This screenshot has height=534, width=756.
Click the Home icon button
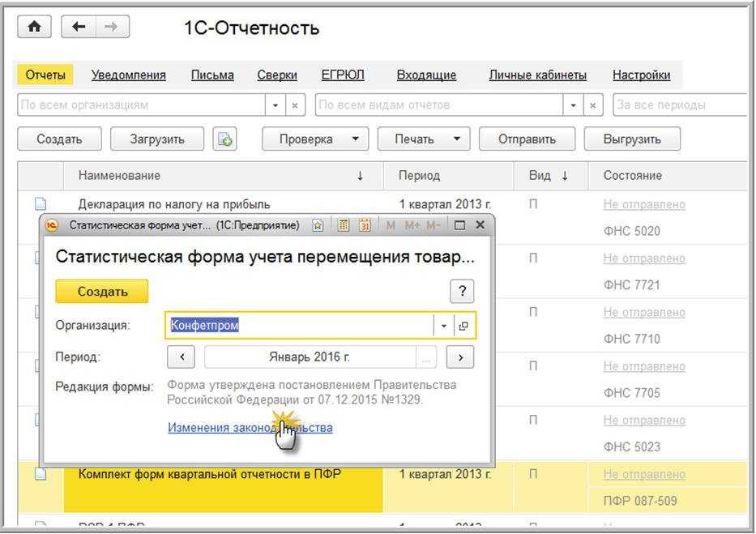tap(34, 28)
